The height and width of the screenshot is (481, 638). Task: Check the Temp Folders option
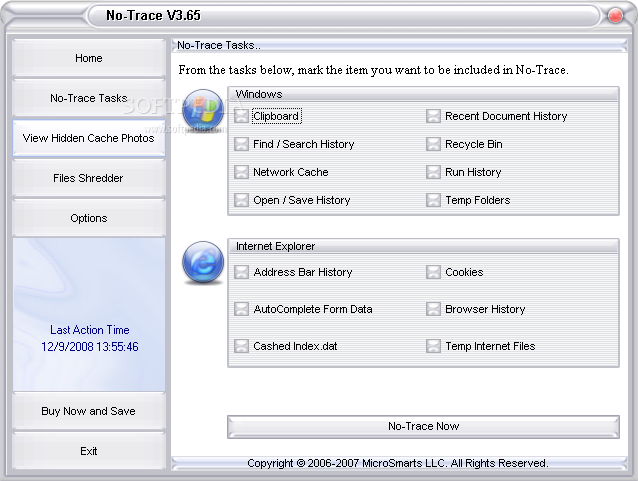coord(433,200)
